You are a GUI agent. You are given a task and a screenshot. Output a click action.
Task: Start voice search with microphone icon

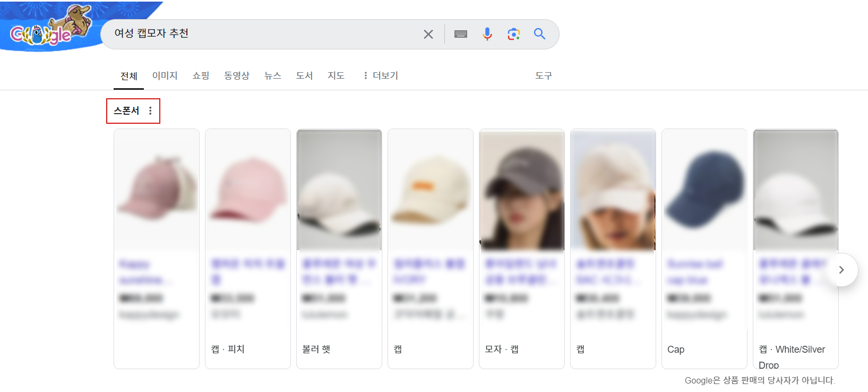[487, 34]
